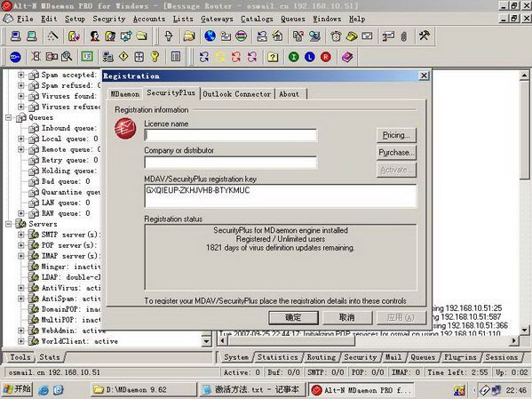
Task: Click the alarm clock toolbar icon
Action: pyautogui.click(x=336, y=36)
